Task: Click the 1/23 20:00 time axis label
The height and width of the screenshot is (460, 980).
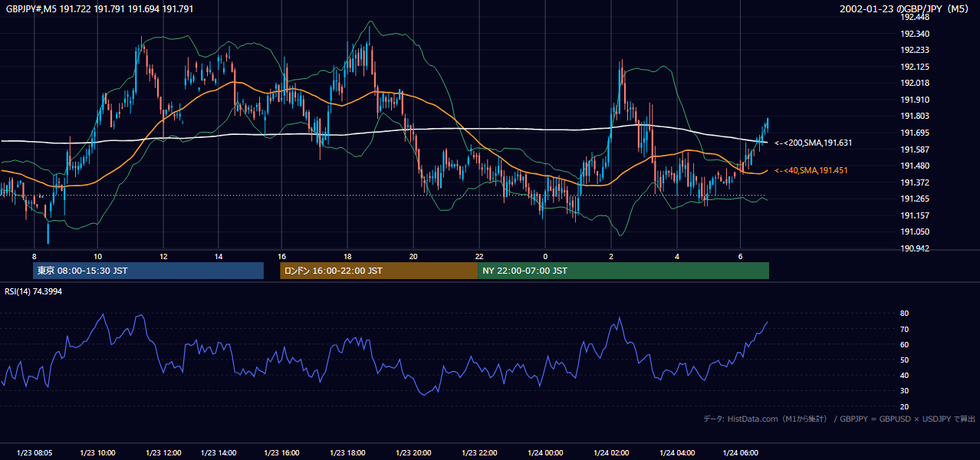Action: pyautogui.click(x=413, y=453)
